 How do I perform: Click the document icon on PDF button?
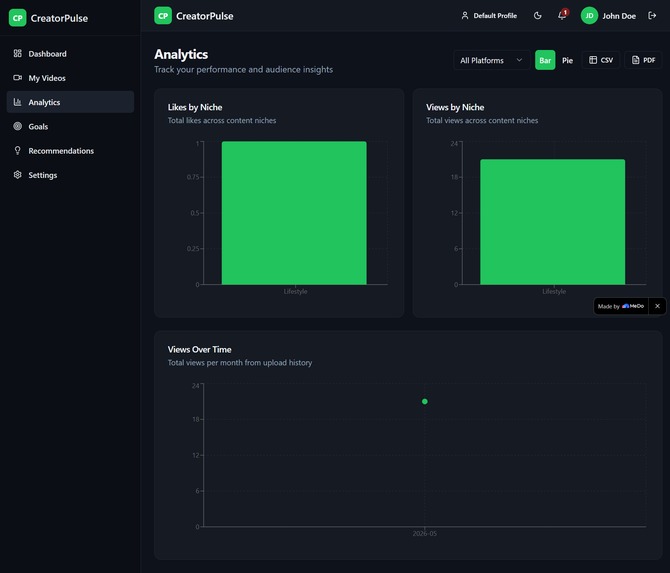pyautogui.click(x=635, y=60)
